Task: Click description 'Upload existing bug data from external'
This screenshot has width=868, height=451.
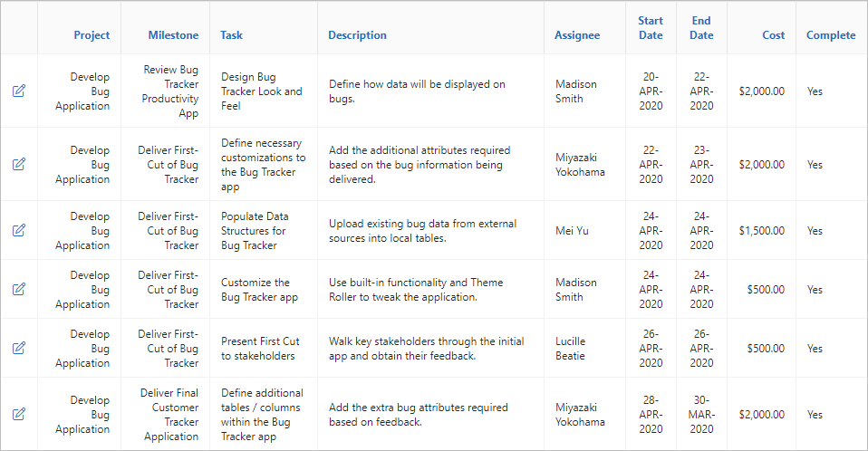Action: pyautogui.click(x=423, y=231)
